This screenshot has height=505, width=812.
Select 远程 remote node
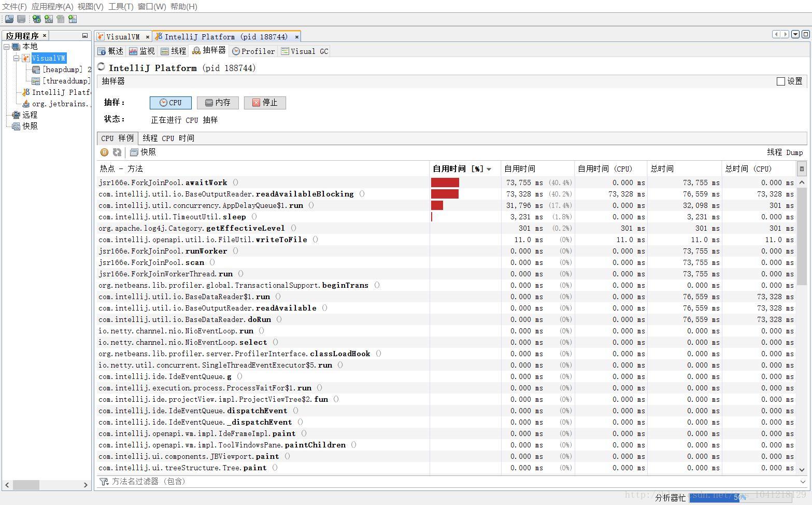click(24, 115)
